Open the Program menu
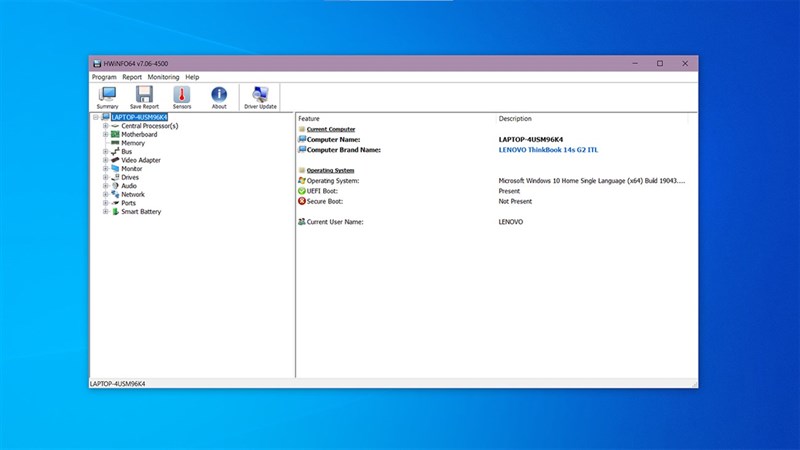800x450 pixels. tap(104, 77)
